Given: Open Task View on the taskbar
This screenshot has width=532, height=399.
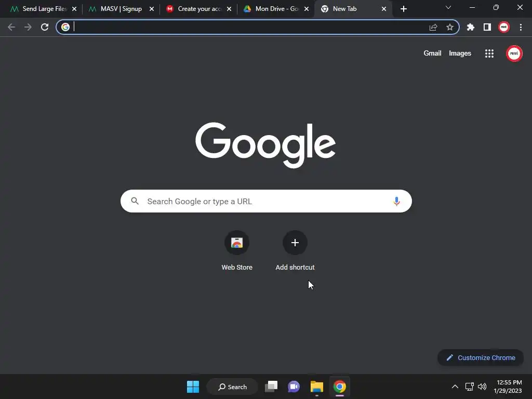Looking at the screenshot, I should click(x=271, y=387).
